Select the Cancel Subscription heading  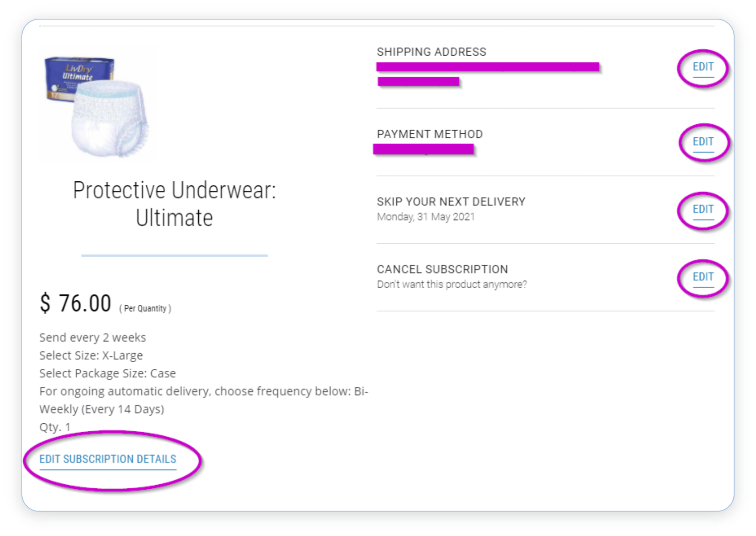click(442, 270)
